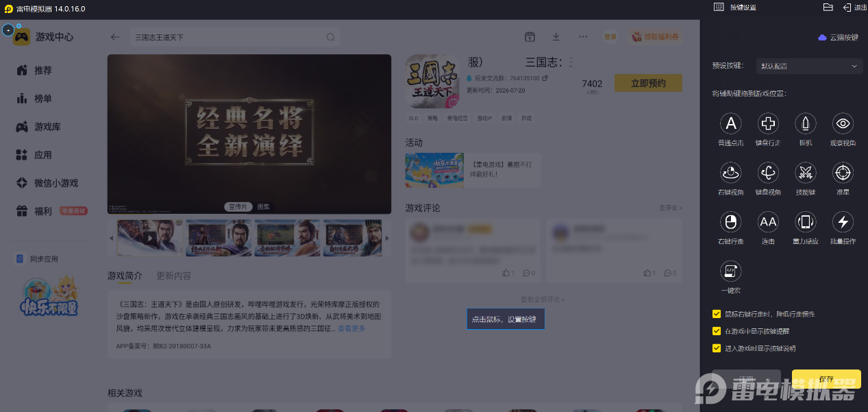
Task: Click the SLG tag
Action: [413, 118]
